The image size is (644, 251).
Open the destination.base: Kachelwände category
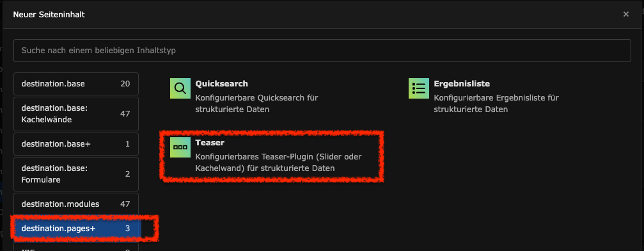[x=76, y=114]
